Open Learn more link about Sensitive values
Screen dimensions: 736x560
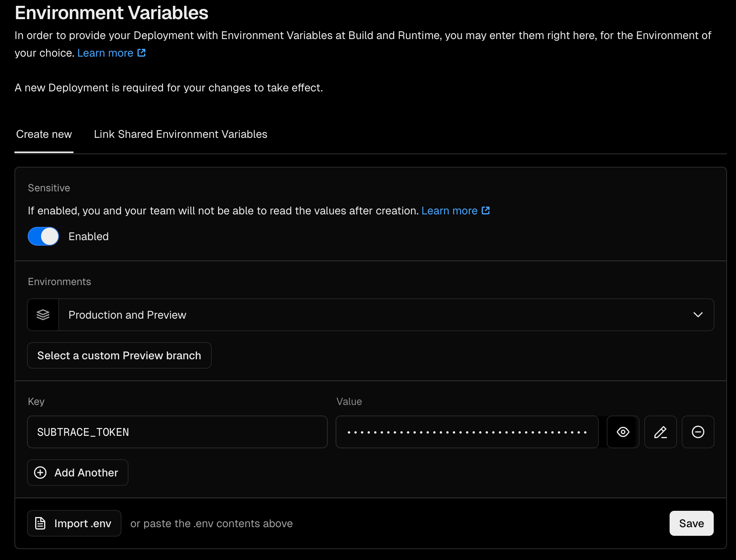tap(456, 211)
